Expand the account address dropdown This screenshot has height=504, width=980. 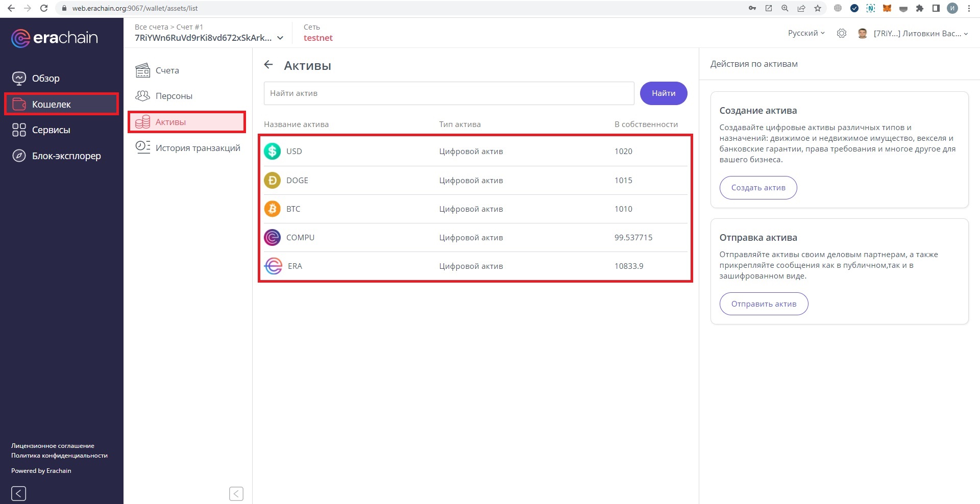pyautogui.click(x=280, y=38)
